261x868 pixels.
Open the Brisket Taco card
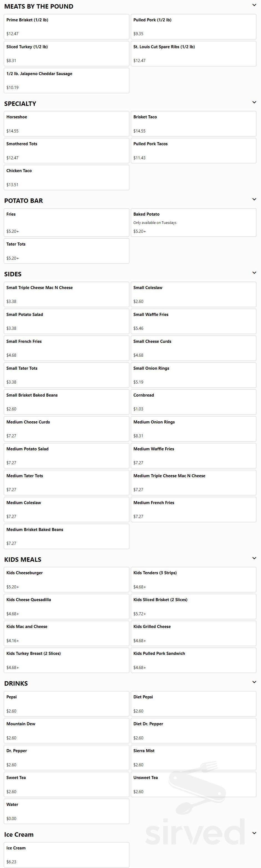(194, 123)
